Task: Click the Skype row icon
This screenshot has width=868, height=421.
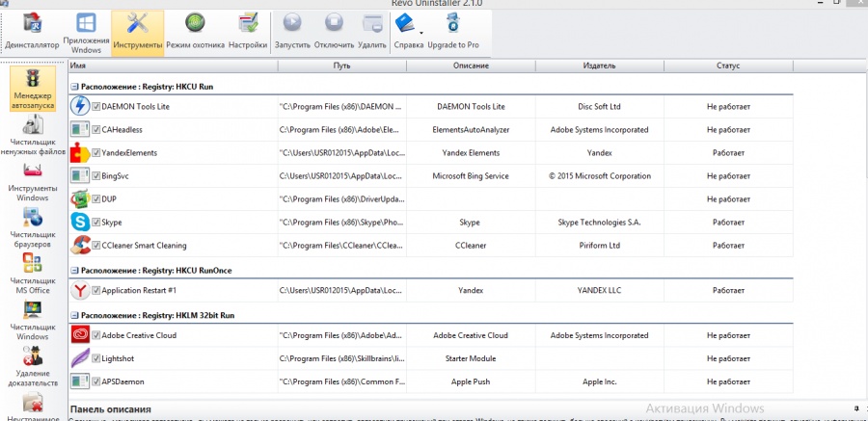Action: tap(80, 222)
